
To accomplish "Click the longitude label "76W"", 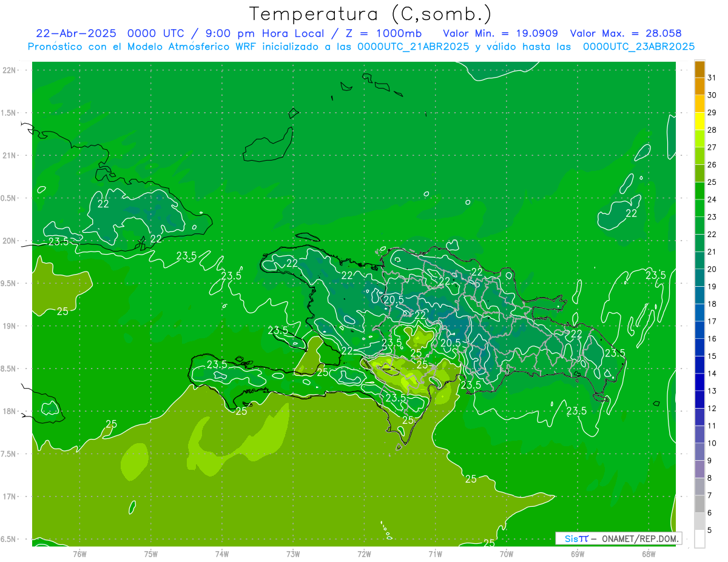I will tap(79, 554).
